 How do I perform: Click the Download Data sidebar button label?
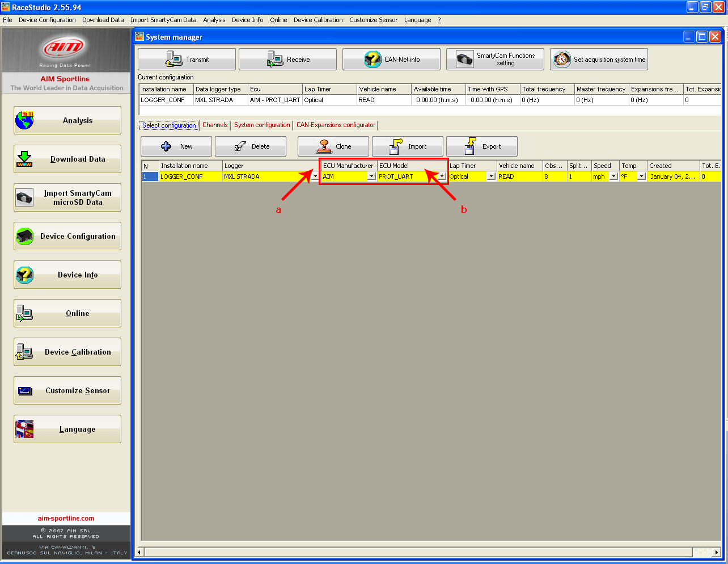point(78,159)
